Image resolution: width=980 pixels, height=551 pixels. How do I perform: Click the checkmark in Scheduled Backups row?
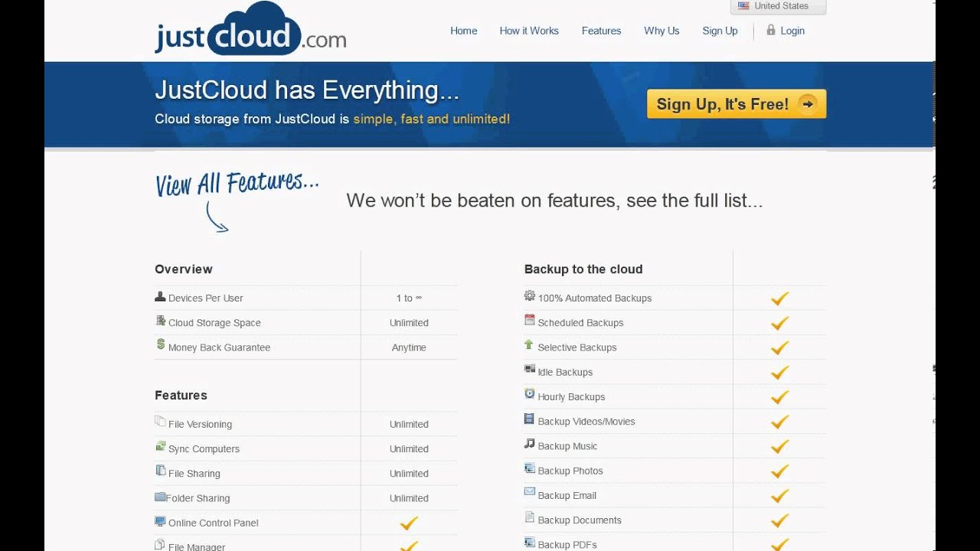[x=779, y=323]
